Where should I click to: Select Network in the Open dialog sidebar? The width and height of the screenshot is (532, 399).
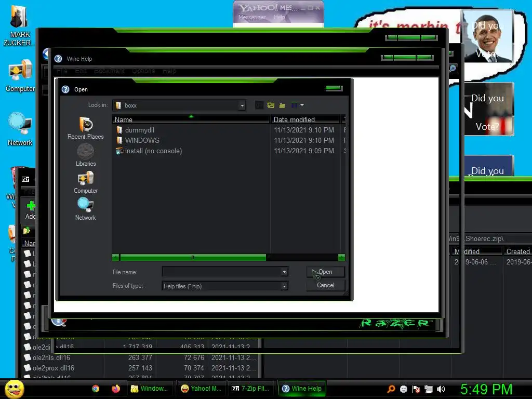point(86,209)
